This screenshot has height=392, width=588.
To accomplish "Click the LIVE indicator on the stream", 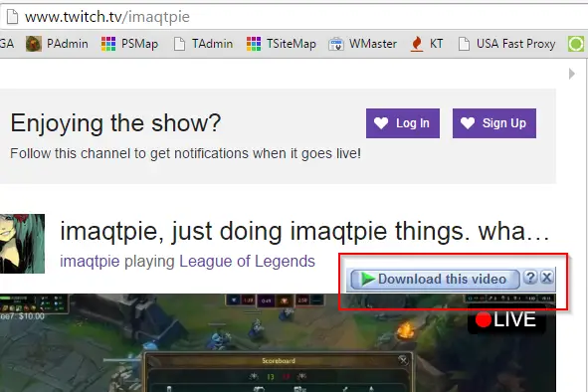I will tap(506, 320).
